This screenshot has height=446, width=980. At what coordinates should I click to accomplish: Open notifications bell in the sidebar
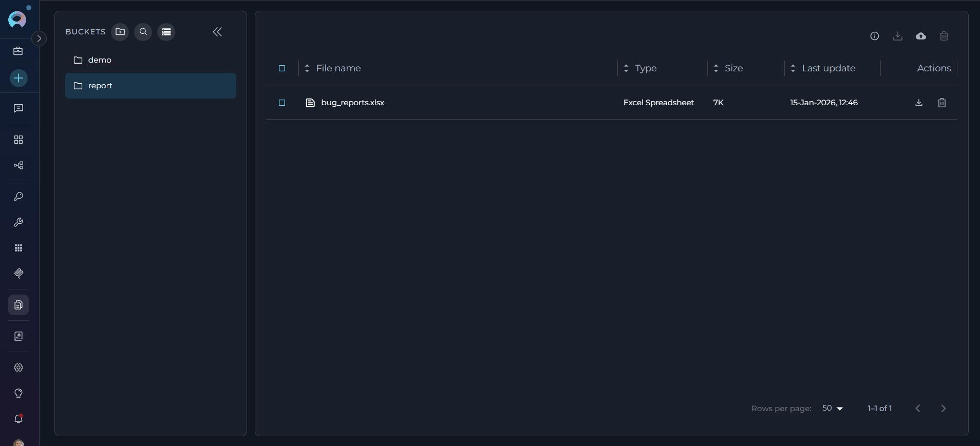pyautogui.click(x=18, y=419)
